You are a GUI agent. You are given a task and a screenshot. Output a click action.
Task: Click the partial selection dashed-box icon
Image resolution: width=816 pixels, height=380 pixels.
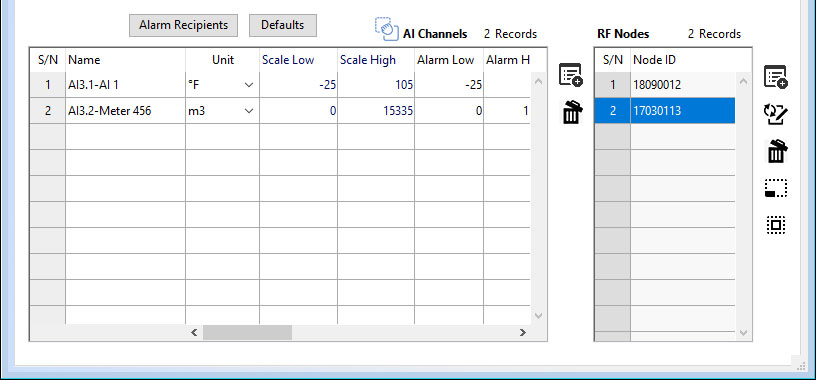[776, 188]
